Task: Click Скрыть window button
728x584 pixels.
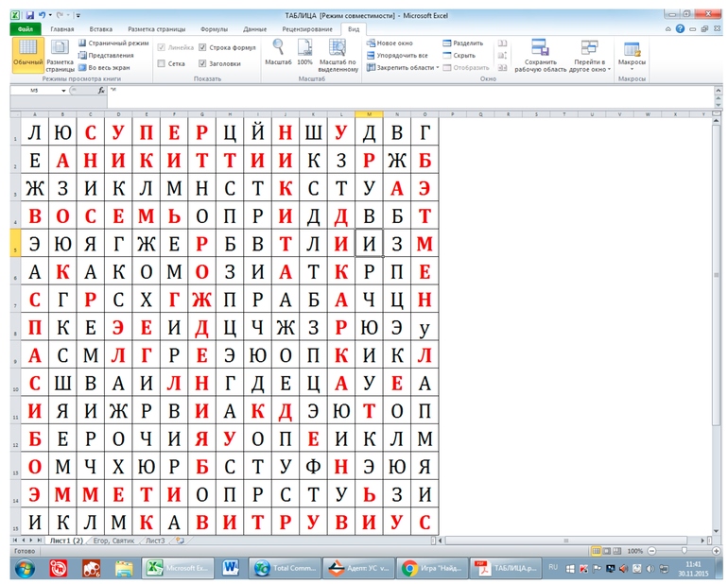Action: coord(463,56)
